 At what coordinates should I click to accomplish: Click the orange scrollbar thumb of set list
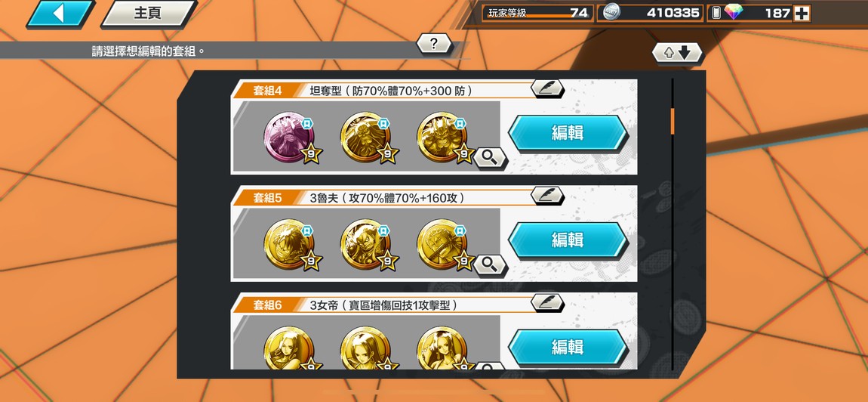(673, 122)
